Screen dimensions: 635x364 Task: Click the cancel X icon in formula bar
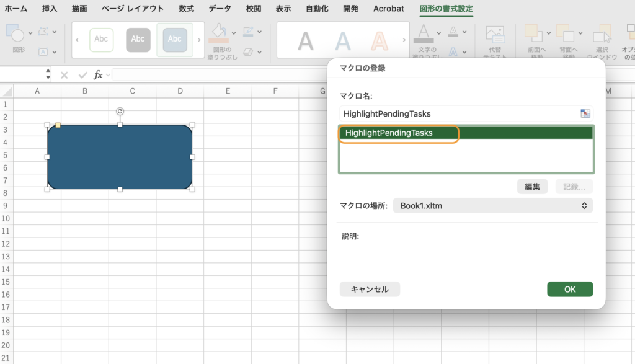pos(64,75)
